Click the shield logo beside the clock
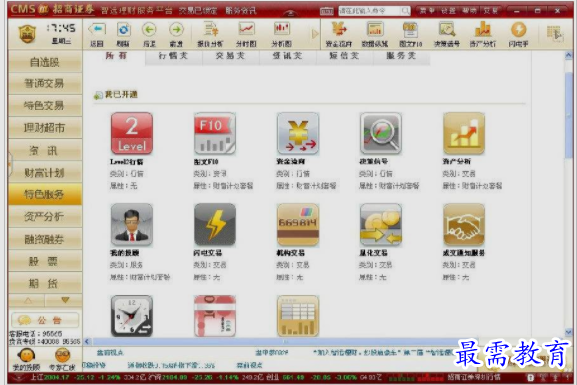This screenshot has height=385, width=577. point(27,33)
